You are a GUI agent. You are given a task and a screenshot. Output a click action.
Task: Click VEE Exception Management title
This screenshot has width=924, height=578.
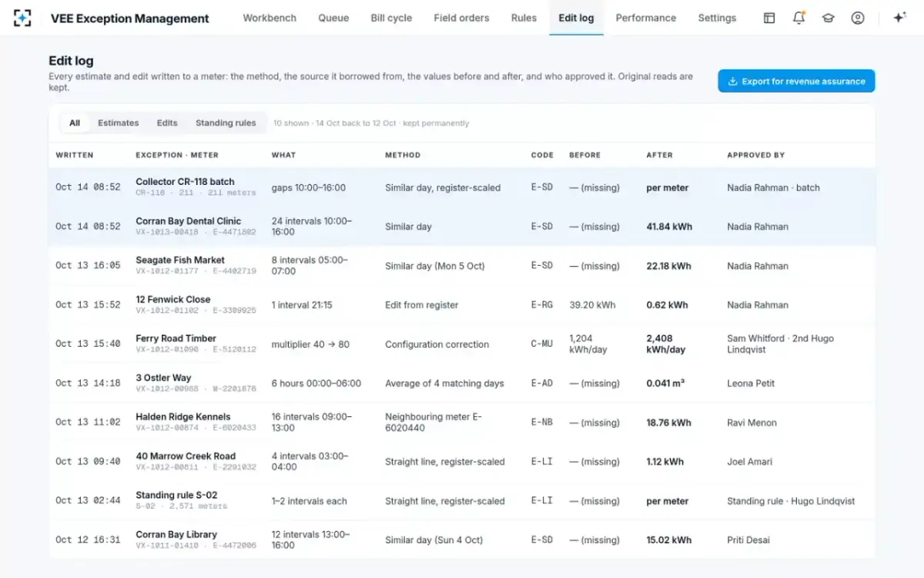(130, 18)
